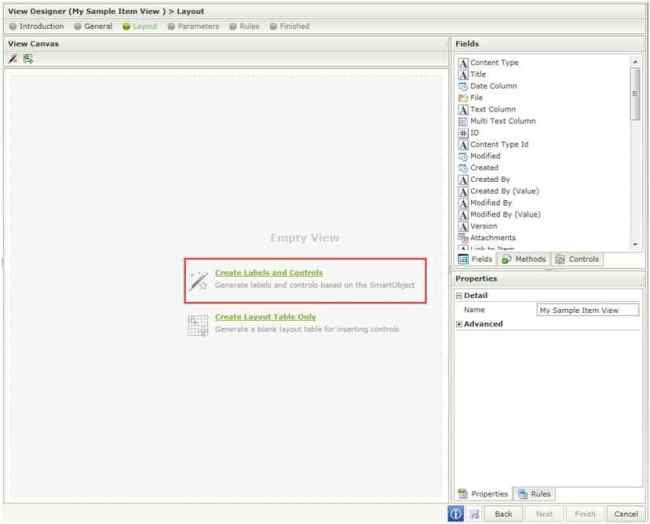Switch to the Controls tab
This screenshot has width=650, height=524.
(577, 259)
